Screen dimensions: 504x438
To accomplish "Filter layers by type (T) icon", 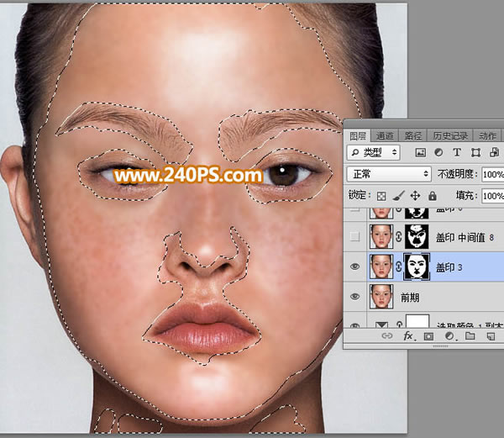I will click(457, 153).
